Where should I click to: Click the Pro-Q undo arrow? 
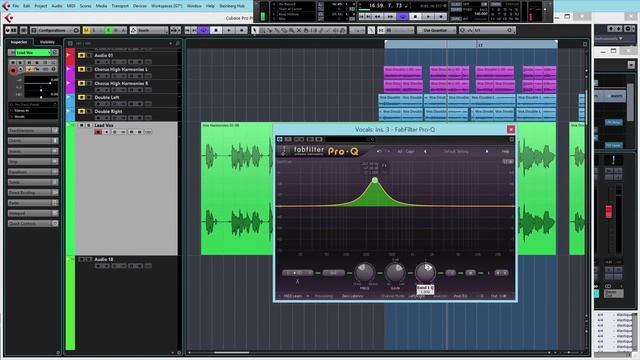click(x=379, y=151)
